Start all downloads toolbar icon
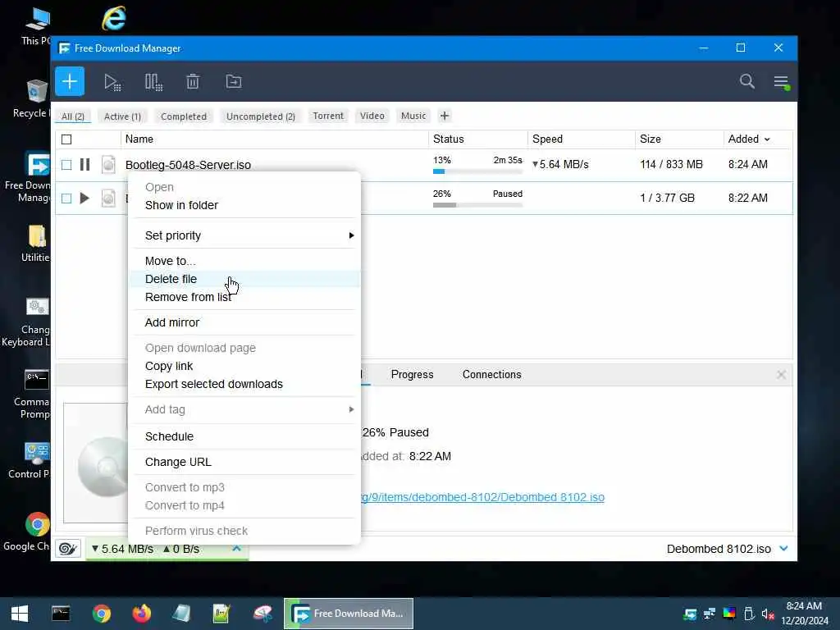840x630 pixels. 112,82
